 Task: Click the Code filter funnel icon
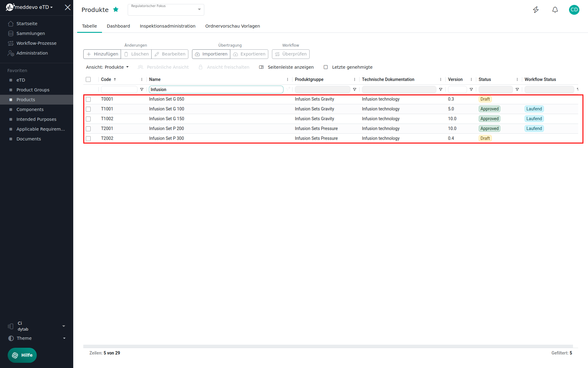click(142, 90)
